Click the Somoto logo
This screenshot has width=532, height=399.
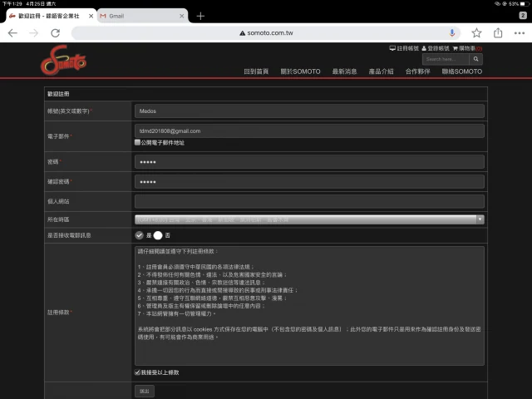[x=64, y=61]
